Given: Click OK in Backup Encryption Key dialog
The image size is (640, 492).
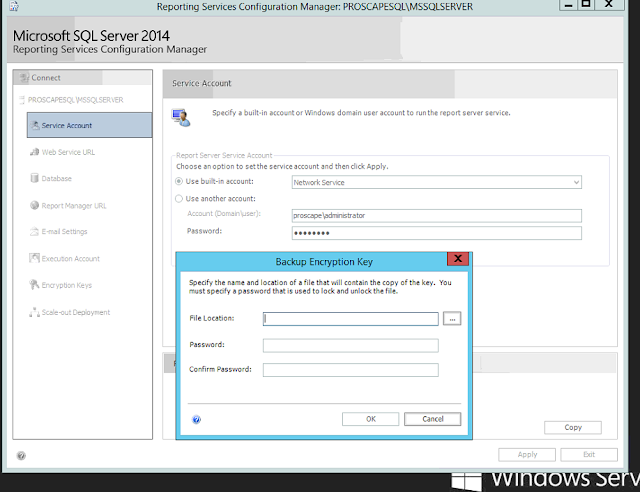Looking at the screenshot, I should pos(371,419).
